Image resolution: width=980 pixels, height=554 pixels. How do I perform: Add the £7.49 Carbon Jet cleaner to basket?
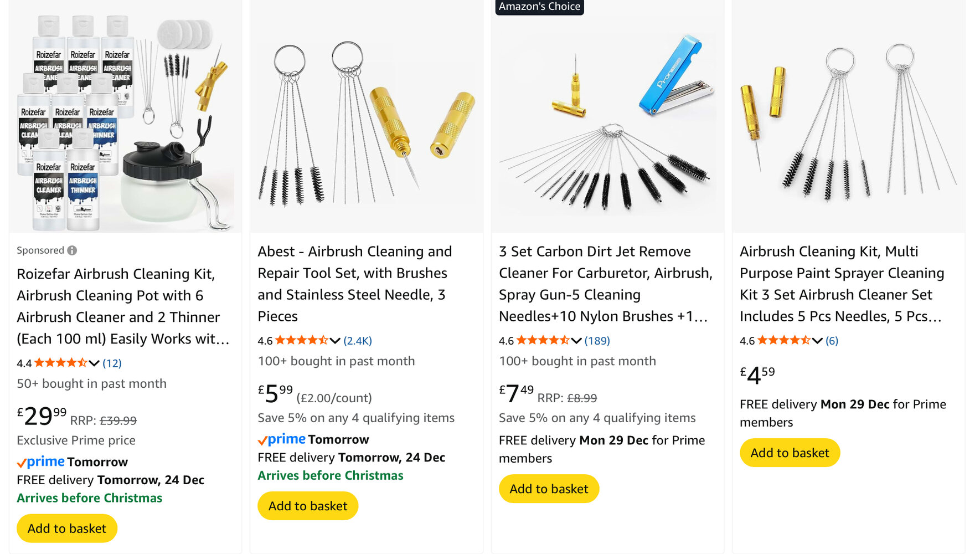[x=549, y=489]
